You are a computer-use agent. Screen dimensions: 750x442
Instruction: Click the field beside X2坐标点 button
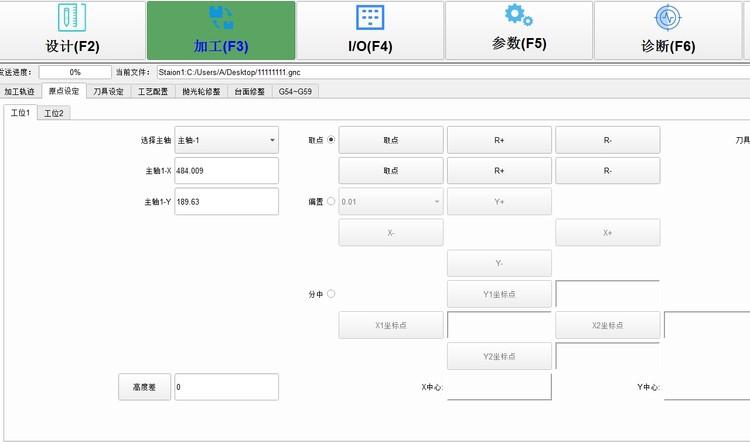tap(707, 325)
